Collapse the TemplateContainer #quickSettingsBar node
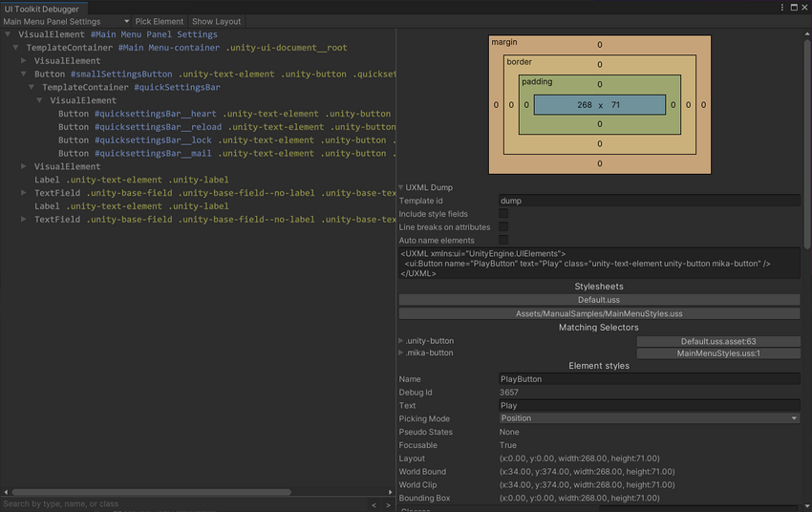The height and width of the screenshot is (512, 812). pyautogui.click(x=32, y=87)
